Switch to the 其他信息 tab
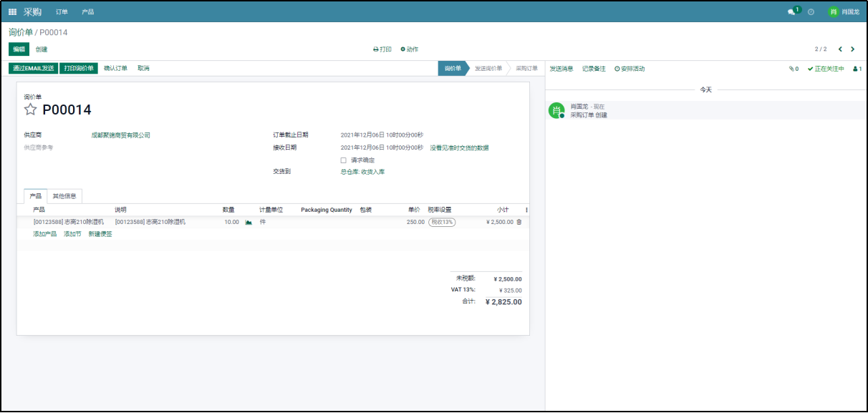The height and width of the screenshot is (413, 868). pos(64,196)
